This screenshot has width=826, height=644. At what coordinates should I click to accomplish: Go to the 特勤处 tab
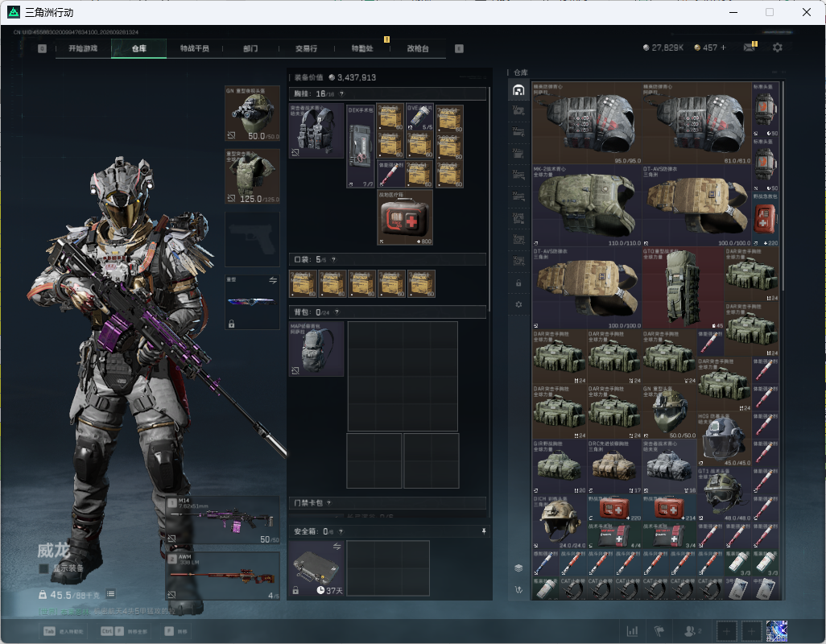click(362, 48)
